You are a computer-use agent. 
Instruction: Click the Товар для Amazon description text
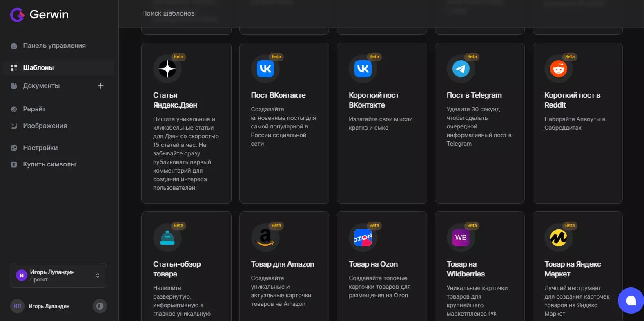[281, 291]
